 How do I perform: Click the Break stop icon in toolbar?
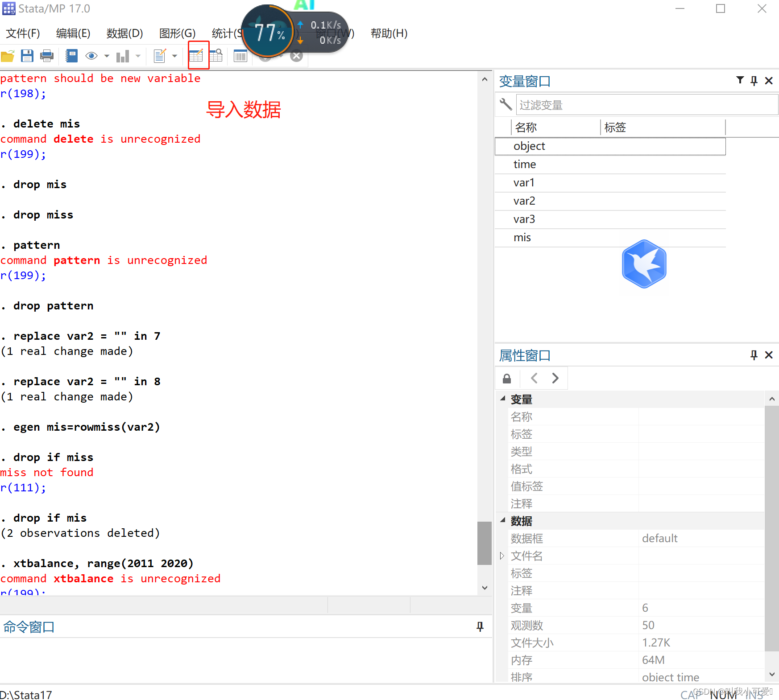(x=297, y=56)
